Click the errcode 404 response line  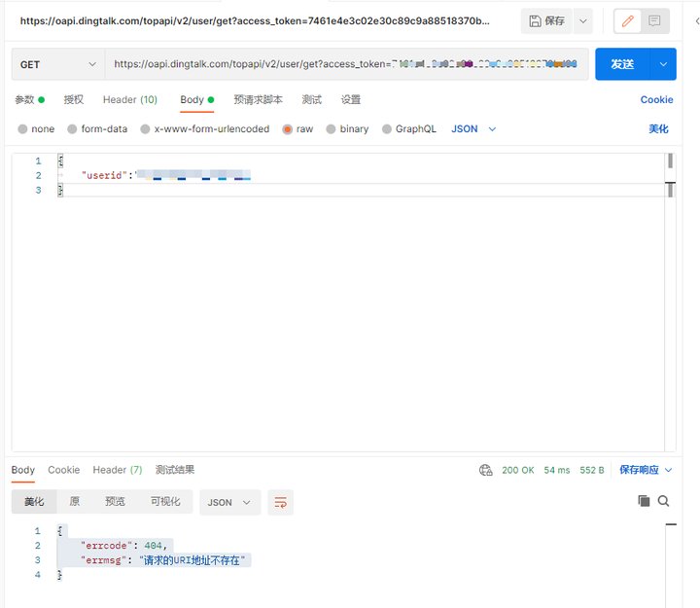point(123,546)
